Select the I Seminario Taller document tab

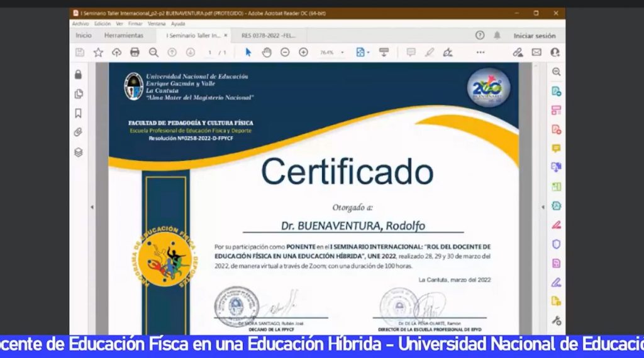[x=193, y=36]
